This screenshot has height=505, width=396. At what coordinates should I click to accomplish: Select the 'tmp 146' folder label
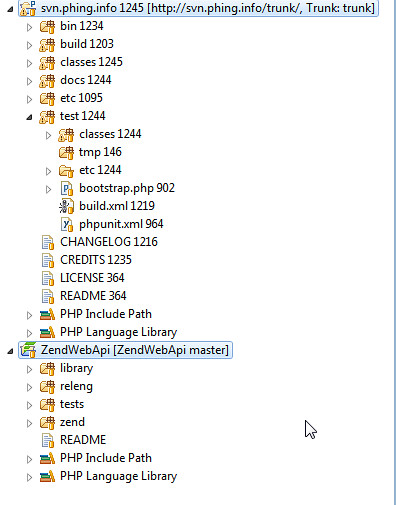pyautogui.click(x=100, y=153)
